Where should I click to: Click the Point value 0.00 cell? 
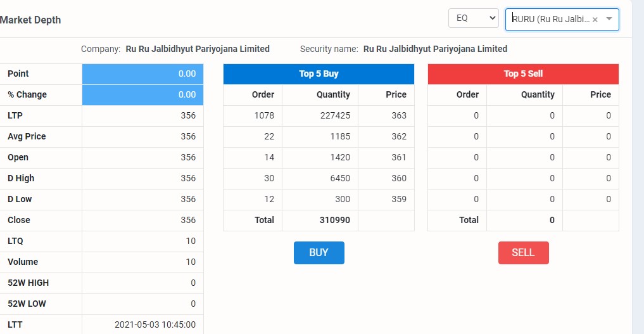[142, 74]
